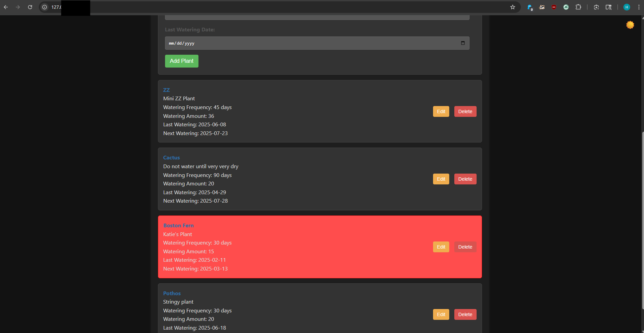The image size is (644, 333).
Task: Open the date picker calendar icon
Action: coord(463,43)
